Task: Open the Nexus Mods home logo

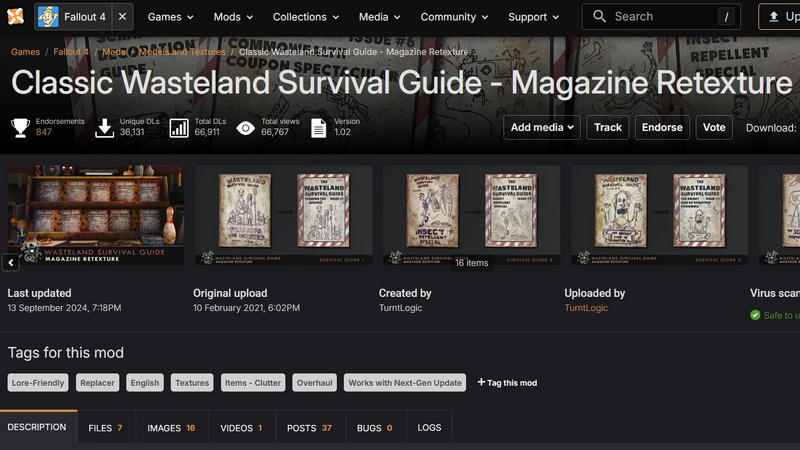Action: point(15,16)
